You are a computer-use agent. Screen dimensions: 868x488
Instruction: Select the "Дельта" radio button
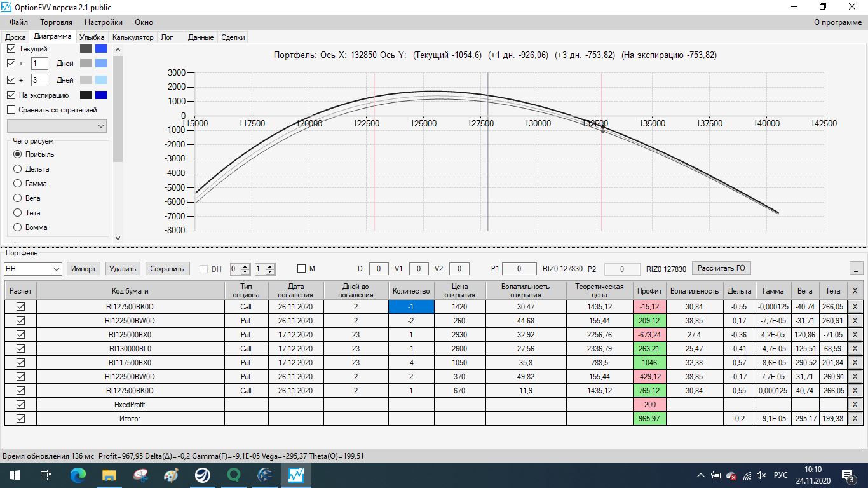coord(18,169)
